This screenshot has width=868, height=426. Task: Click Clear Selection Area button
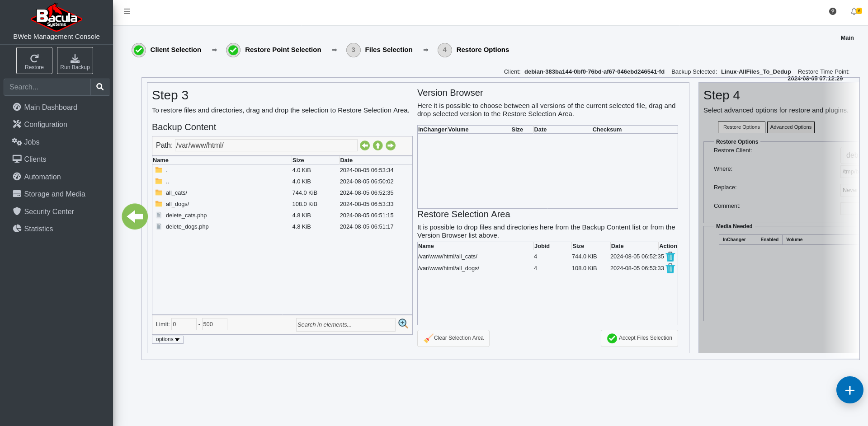pos(453,338)
